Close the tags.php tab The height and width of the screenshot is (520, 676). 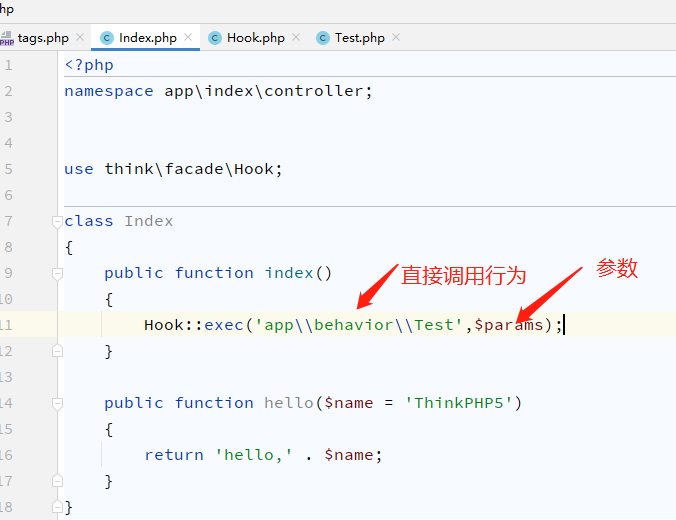click(x=80, y=38)
